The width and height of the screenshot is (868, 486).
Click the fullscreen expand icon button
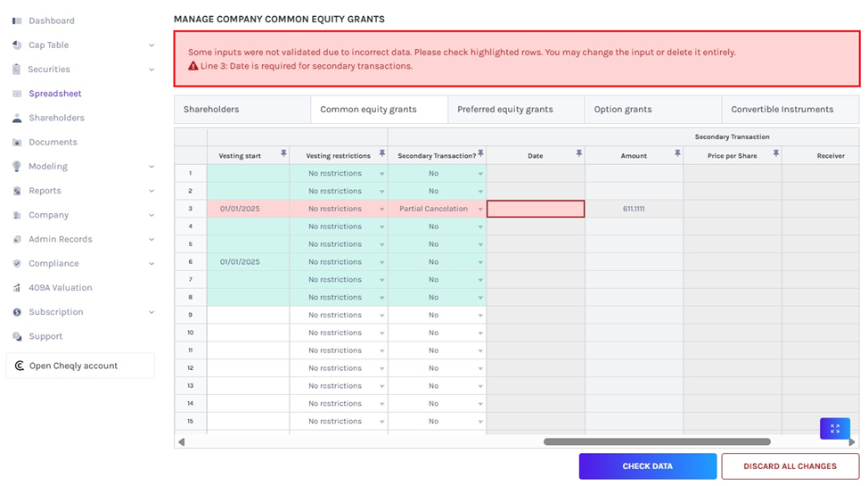[x=834, y=428]
